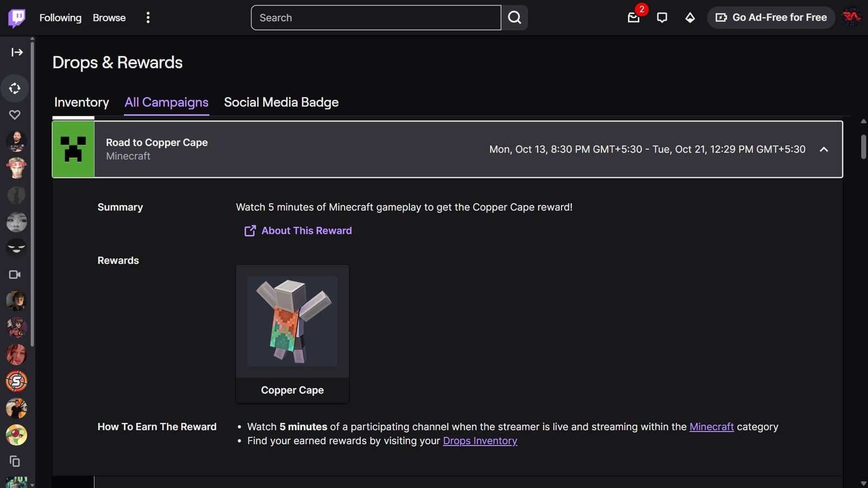Open the notifications inbox icon
This screenshot has height=488, width=868.
634,18
